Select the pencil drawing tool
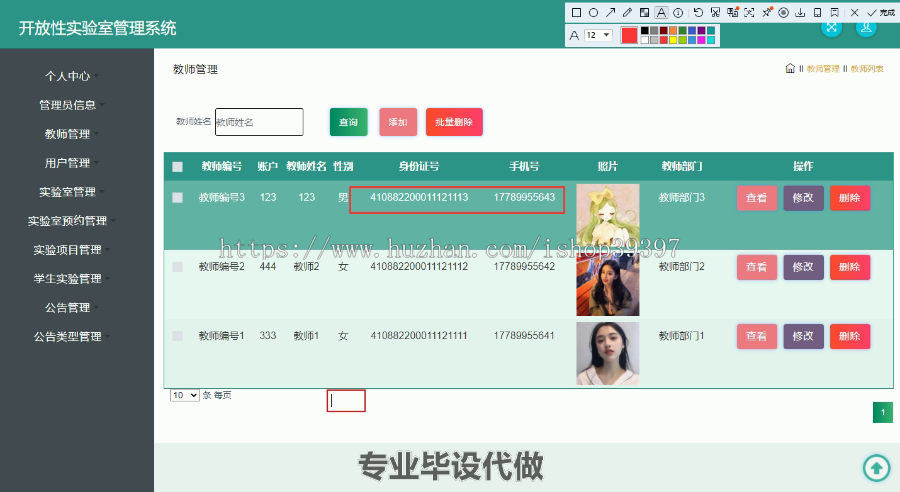The height and width of the screenshot is (492, 900). [627, 12]
